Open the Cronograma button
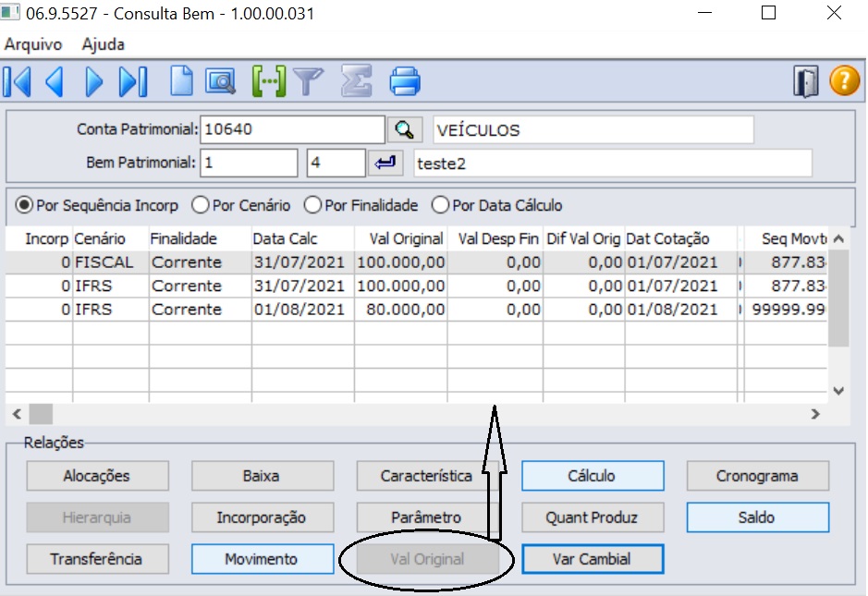The image size is (868, 596). [758, 476]
